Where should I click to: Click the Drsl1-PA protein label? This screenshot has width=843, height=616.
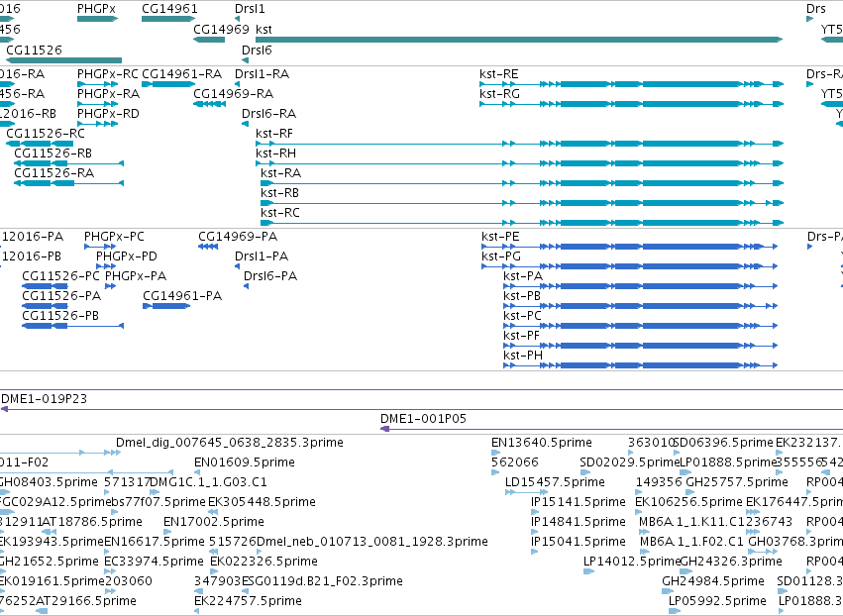262,257
